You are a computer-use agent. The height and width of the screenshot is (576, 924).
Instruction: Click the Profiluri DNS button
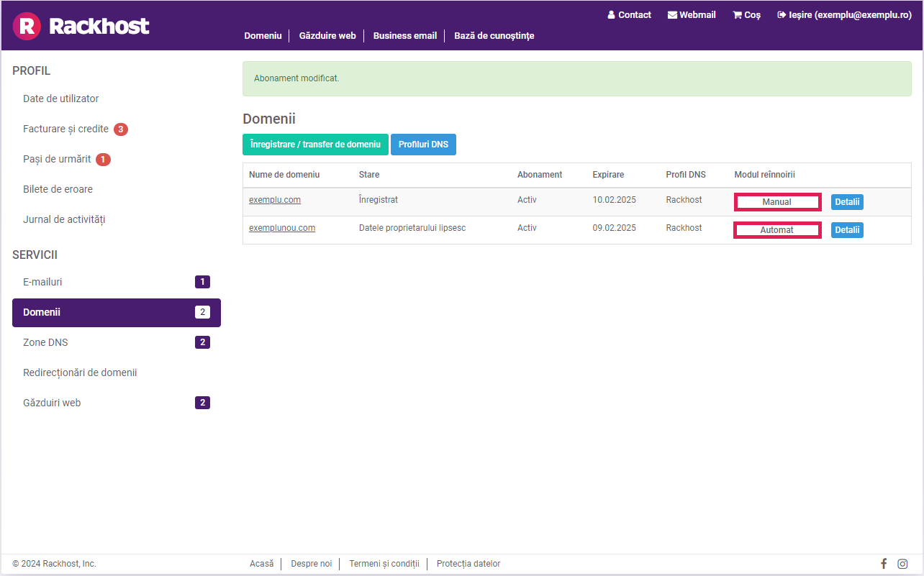(x=423, y=145)
